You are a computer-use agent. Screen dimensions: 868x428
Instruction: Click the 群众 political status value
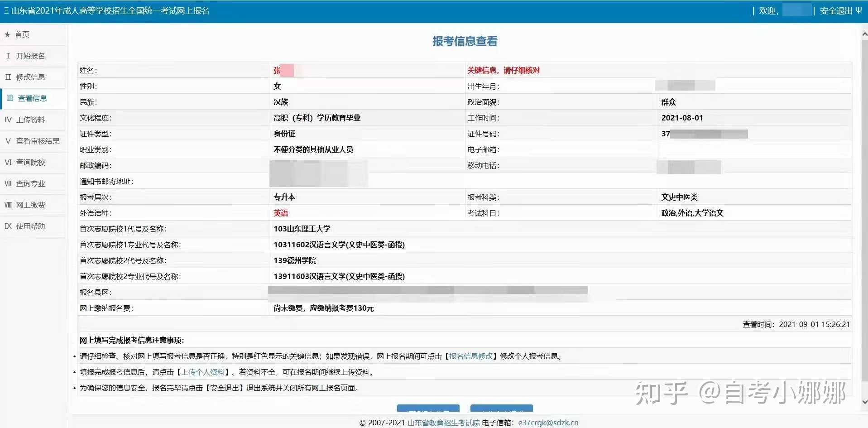[668, 102]
